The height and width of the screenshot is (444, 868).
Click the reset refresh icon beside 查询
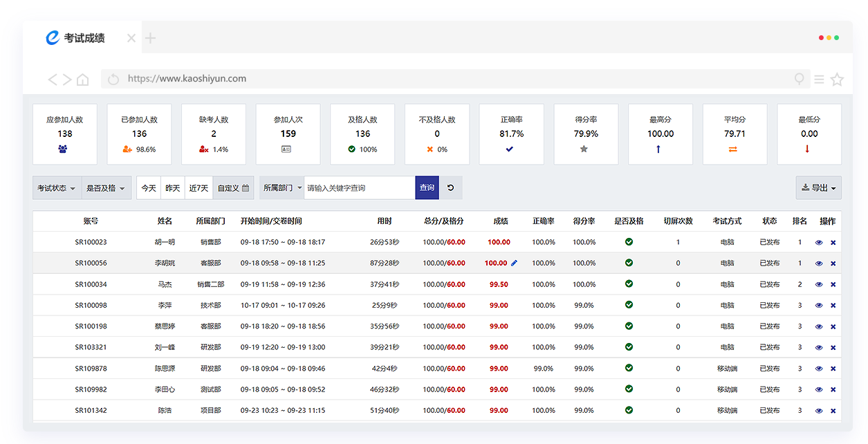tap(451, 187)
